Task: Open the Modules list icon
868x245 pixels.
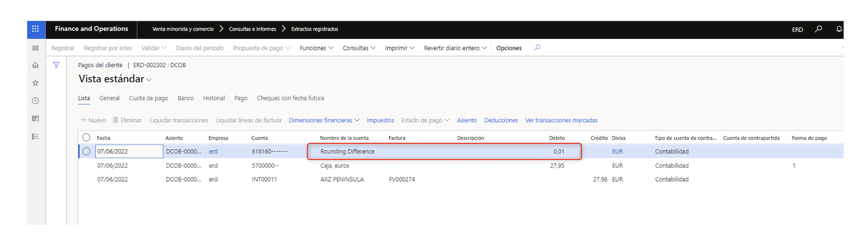Action: (x=35, y=136)
